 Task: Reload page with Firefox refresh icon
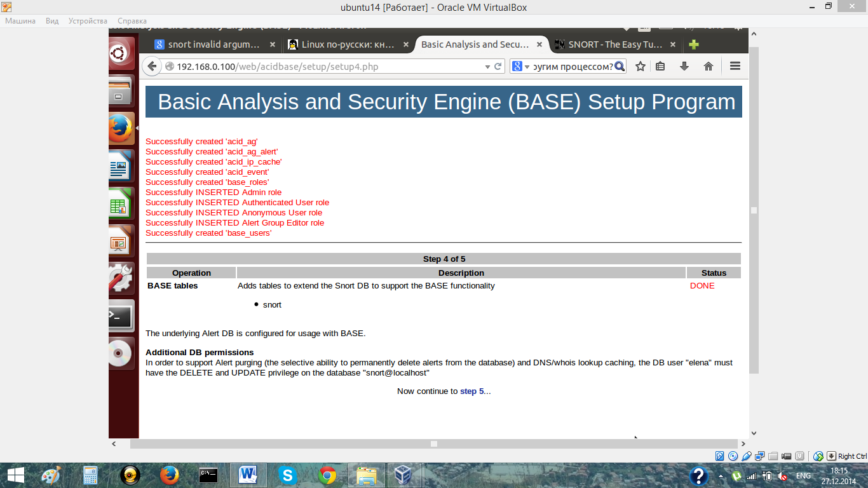[498, 66]
